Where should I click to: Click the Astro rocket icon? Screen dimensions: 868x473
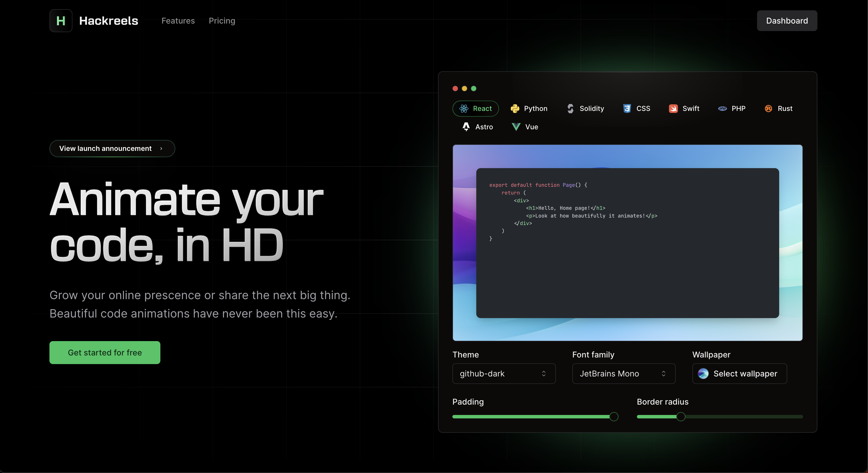(x=466, y=127)
